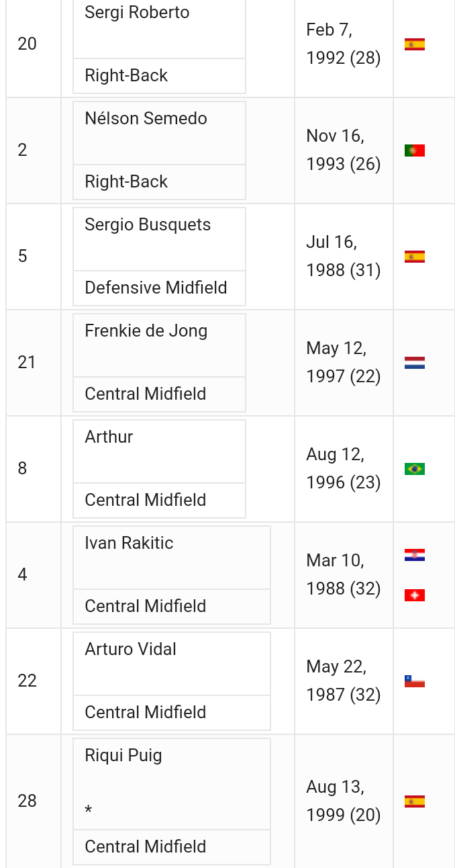
Task: View Arturo Vidal player page
Action: pos(130,650)
